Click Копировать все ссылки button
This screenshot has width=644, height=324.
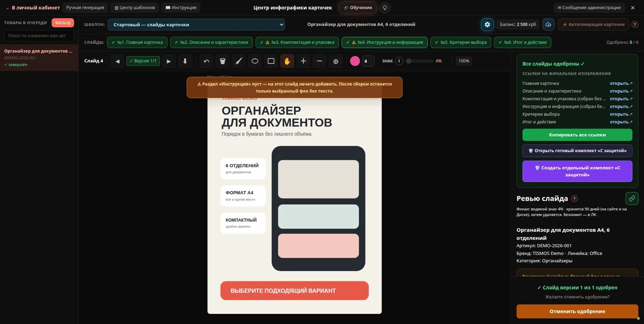click(x=577, y=135)
